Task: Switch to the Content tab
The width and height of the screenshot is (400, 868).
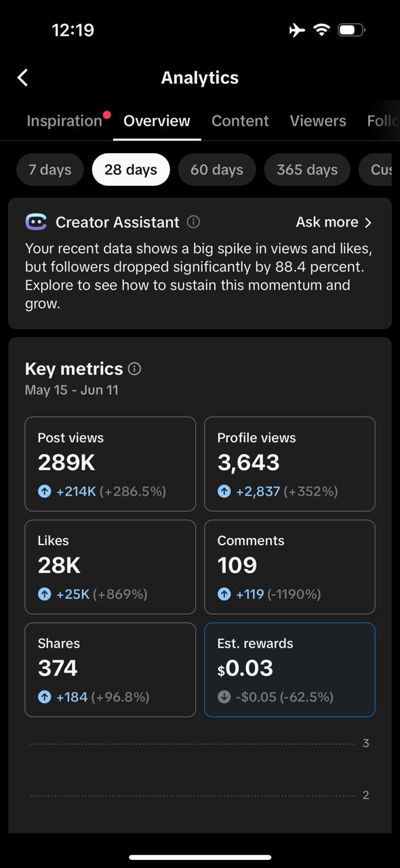Action: (x=240, y=121)
